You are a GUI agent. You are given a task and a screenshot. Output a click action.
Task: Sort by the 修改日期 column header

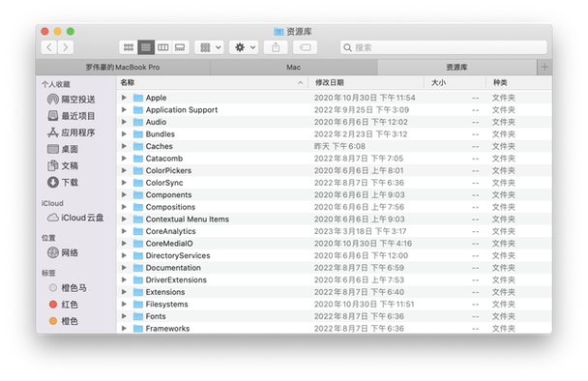366,82
